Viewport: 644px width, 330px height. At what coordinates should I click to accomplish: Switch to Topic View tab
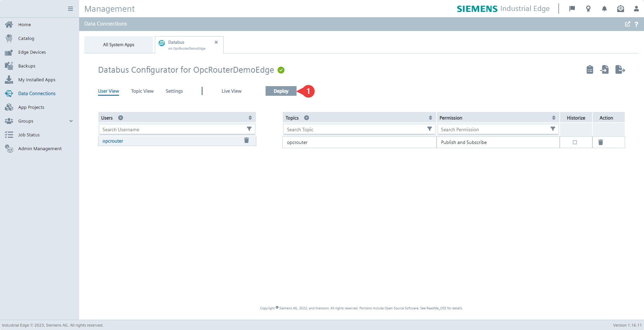(142, 91)
